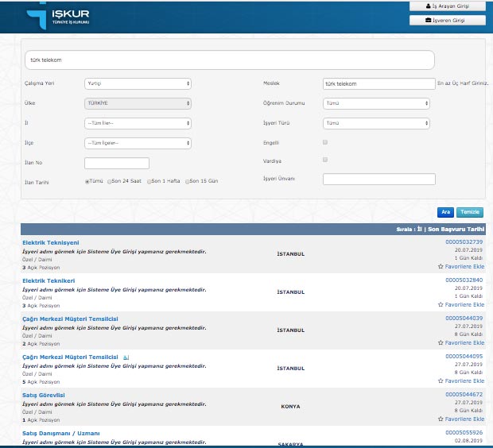493x448 pixels.
Task: Click star icon for Elektrik Teknisyeni listing
Action: click(x=441, y=267)
